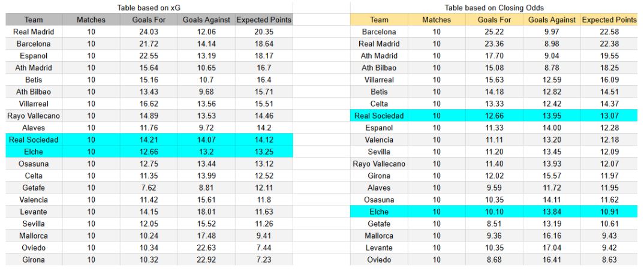This screenshot has height=271, width=644.
Task: Select the 8.63 Expected Points cell
Action: coord(609,260)
